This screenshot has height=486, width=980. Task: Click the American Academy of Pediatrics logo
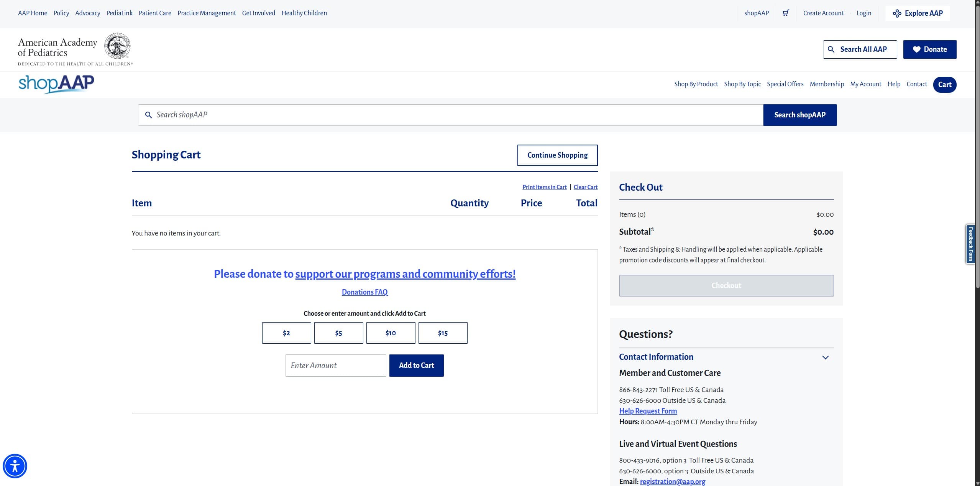pyautogui.click(x=75, y=49)
